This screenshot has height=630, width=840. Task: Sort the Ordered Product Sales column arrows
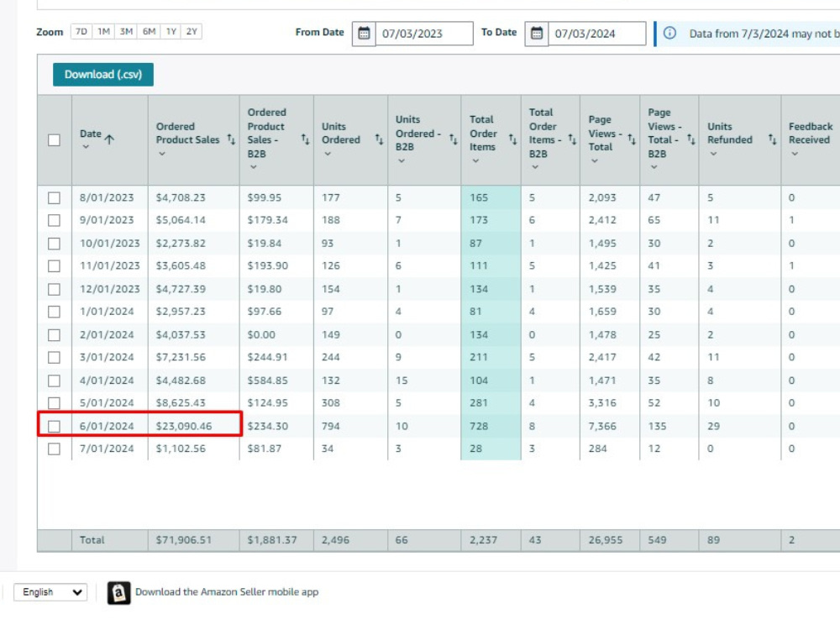tap(231, 139)
